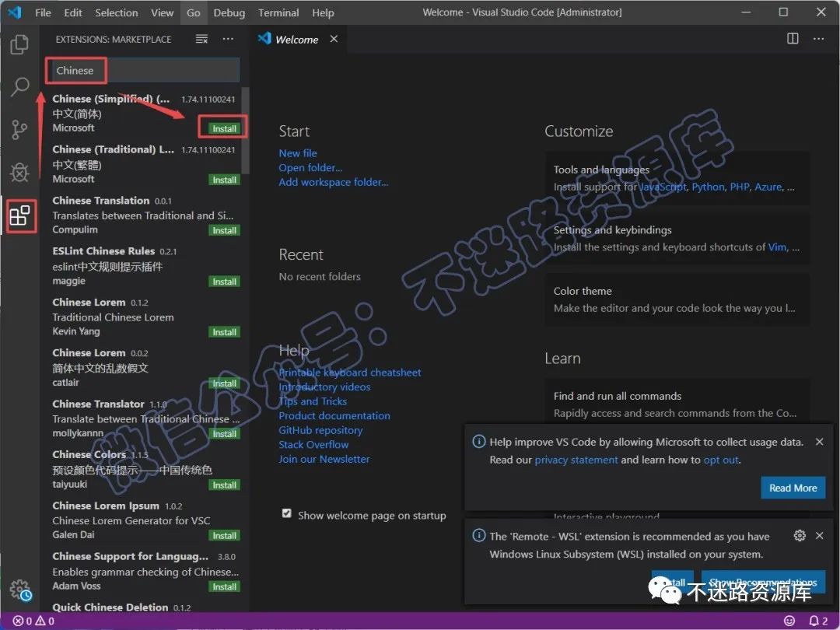Install Chinese (Simplified) language pack
Screen dimensions: 840x630
click(224, 128)
